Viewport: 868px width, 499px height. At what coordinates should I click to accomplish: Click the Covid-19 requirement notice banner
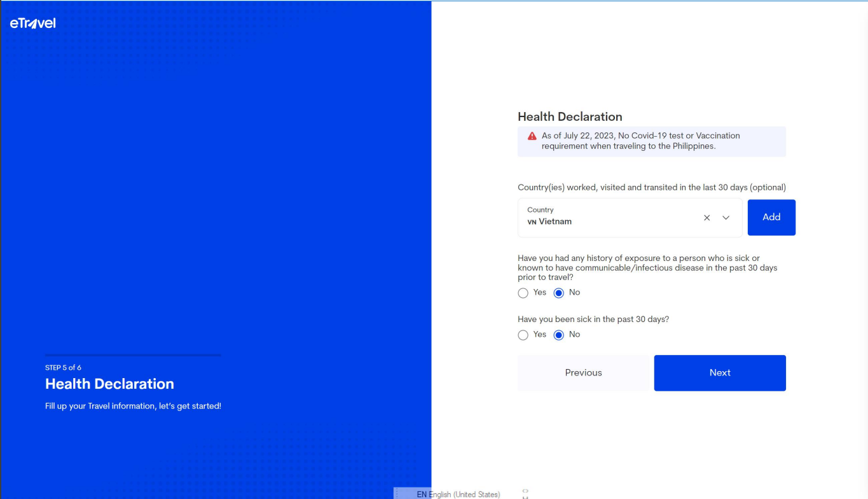tap(651, 141)
